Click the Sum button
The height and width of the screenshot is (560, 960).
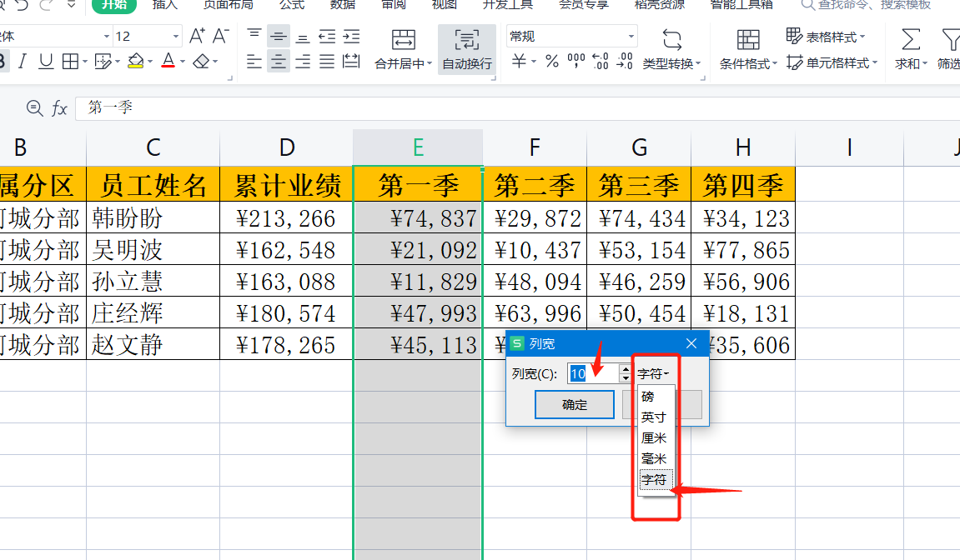click(911, 49)
